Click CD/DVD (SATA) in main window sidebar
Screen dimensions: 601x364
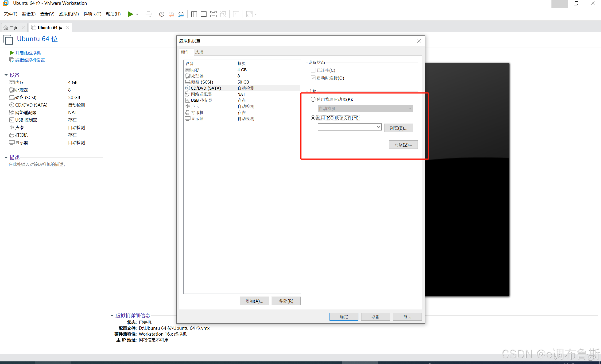(x=31, y=105)
